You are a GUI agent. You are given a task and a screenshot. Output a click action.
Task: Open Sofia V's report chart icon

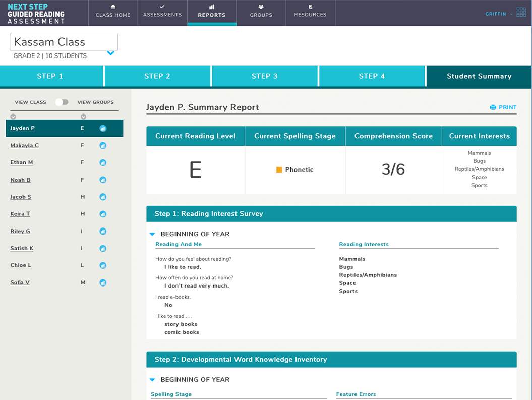tap(103, 283)
